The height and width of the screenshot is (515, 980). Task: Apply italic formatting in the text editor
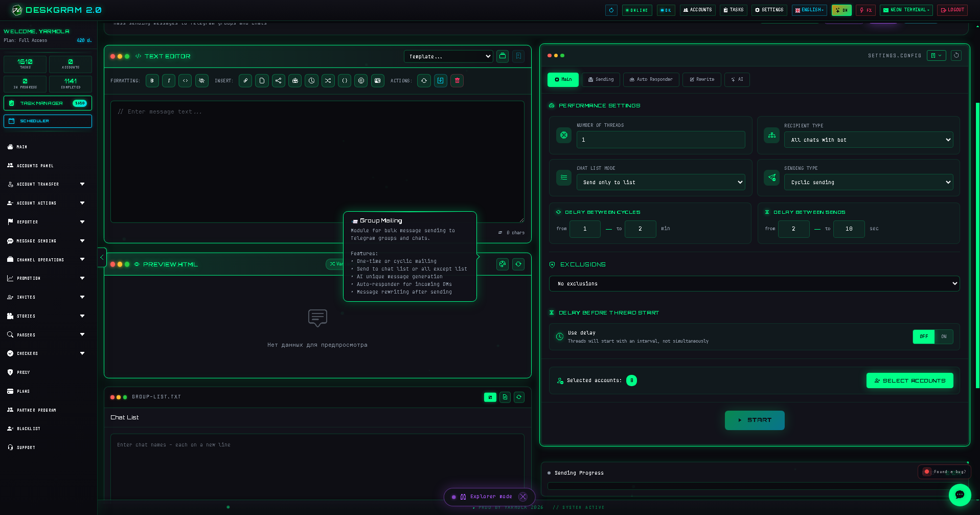pyautogui.click(x=169, y=81)
